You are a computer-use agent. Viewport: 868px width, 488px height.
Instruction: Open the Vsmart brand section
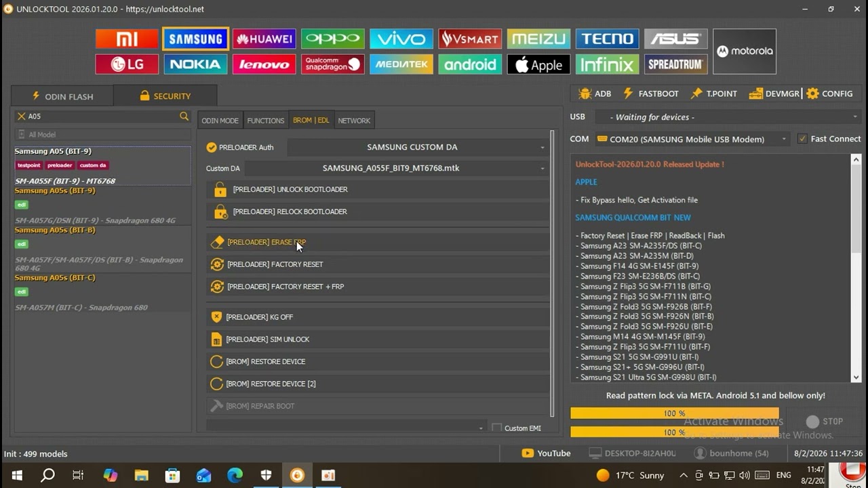[470, 39]
